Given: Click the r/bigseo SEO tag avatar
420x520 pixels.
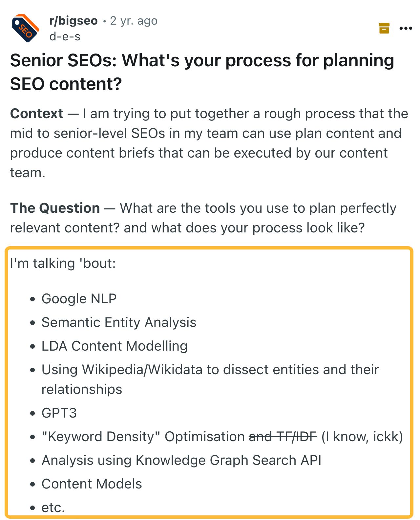Looking at the screenshot, I should 25,29.
